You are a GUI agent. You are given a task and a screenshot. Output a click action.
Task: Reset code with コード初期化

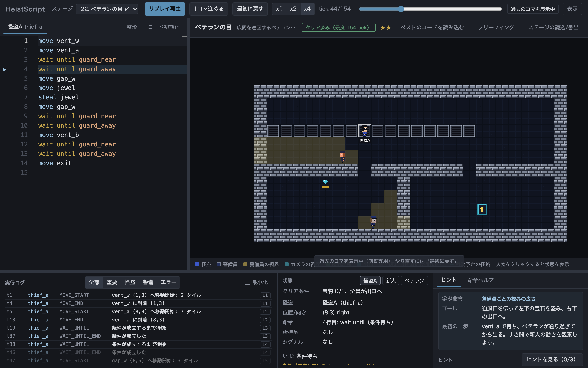pos(164,27)
